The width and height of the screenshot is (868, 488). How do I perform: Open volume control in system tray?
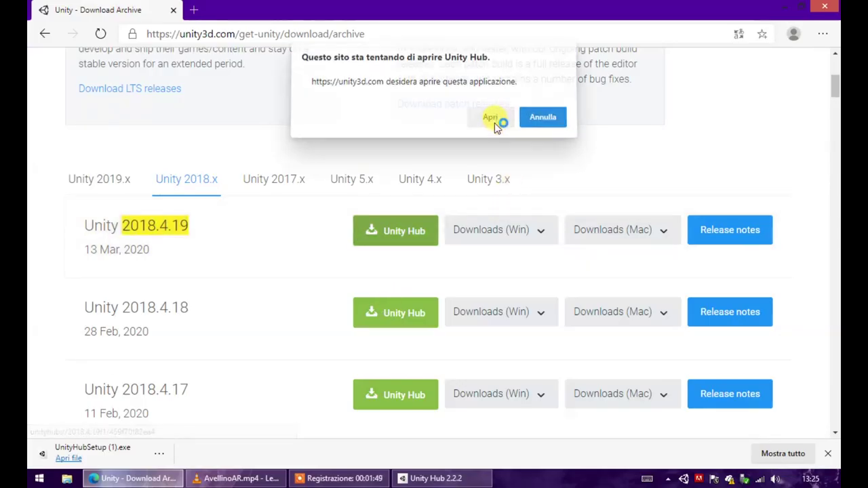click(x=775, y=479)
